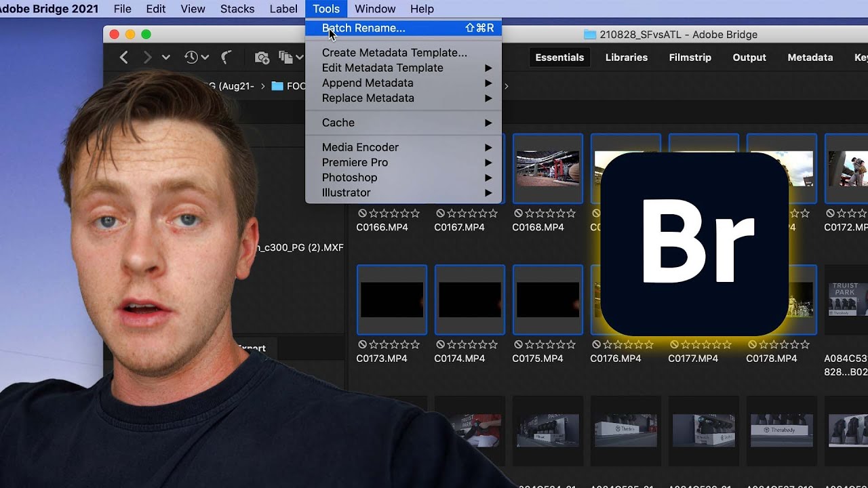
Task: Go back with the left arrow toolbar icon
Action: point(123,58)
